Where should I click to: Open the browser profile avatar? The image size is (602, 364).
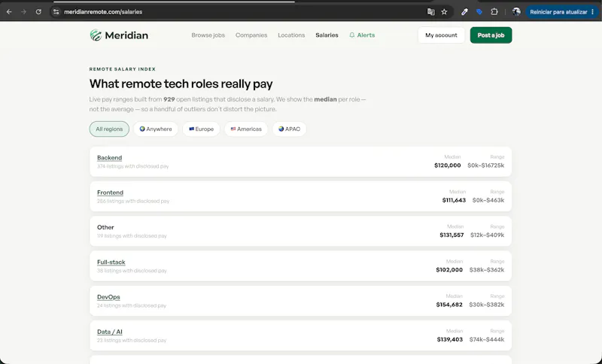[x=516, y=12]
